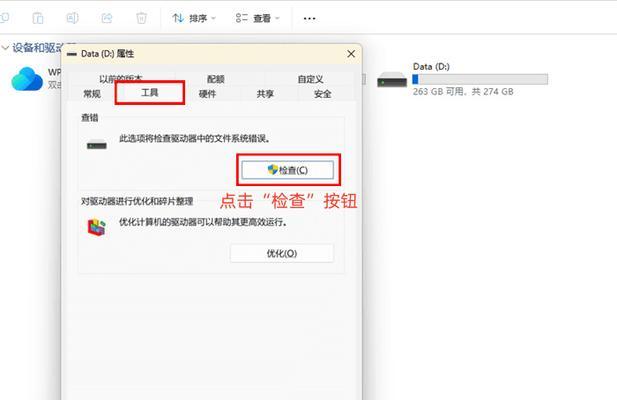617x400 pixels.
Task: Collapse the 设备和驱动器 section chevron
Action: tap(5, 48)
